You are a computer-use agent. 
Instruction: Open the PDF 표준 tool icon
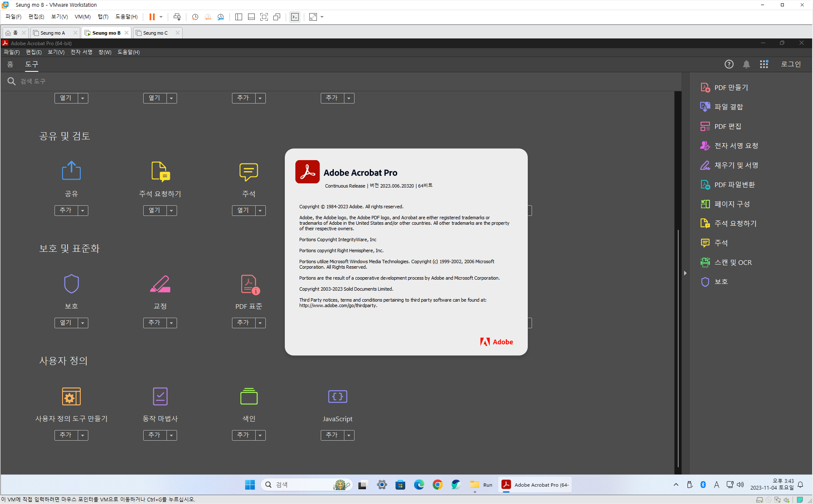coord(249,284)
